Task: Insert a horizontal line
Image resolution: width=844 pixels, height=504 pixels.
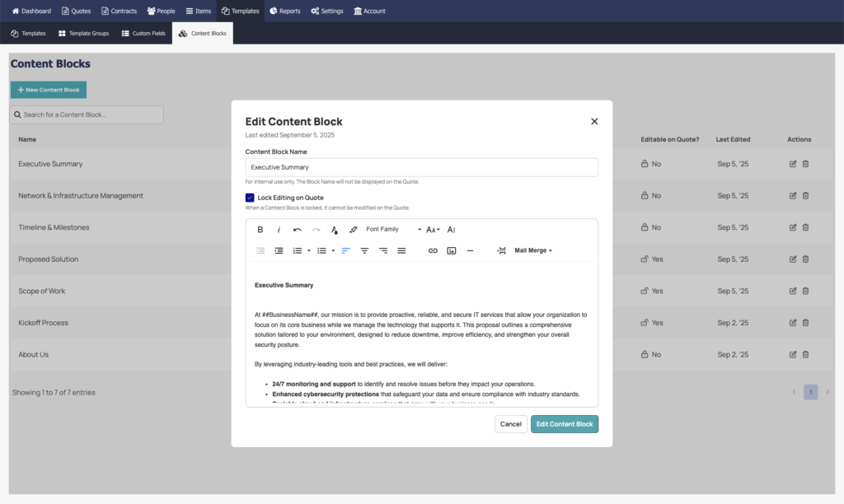Action: [470, 250]
